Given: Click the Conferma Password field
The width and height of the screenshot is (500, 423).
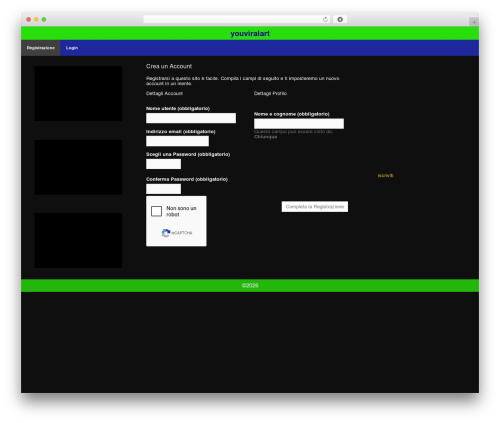Looking at the screenshot, I should tap(163, 189).
